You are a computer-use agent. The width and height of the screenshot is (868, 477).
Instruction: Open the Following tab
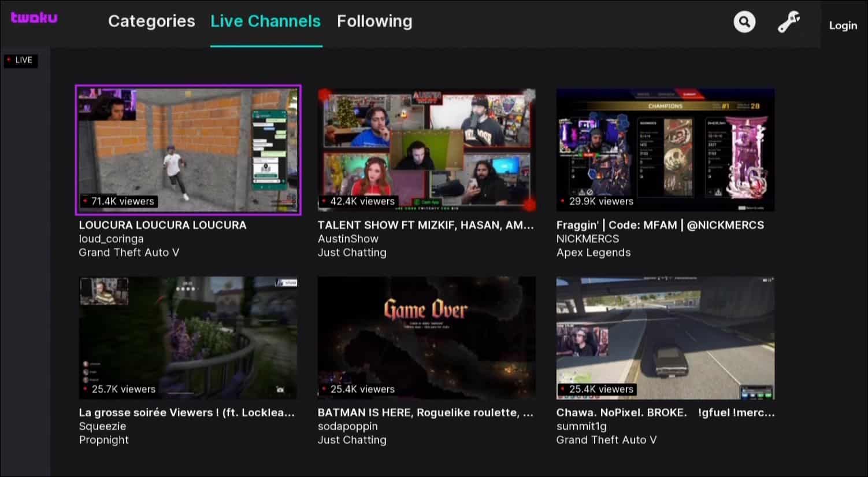tap(374, 21)
